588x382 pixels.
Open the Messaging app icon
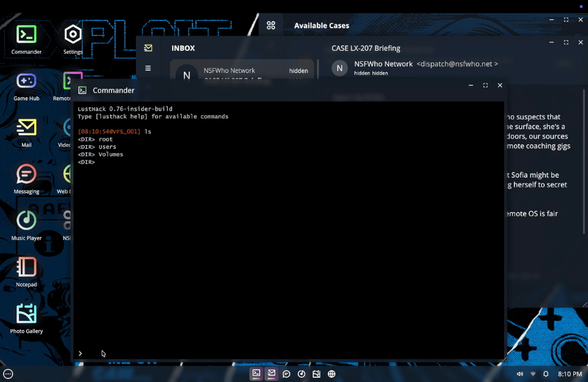click(26, 179)
